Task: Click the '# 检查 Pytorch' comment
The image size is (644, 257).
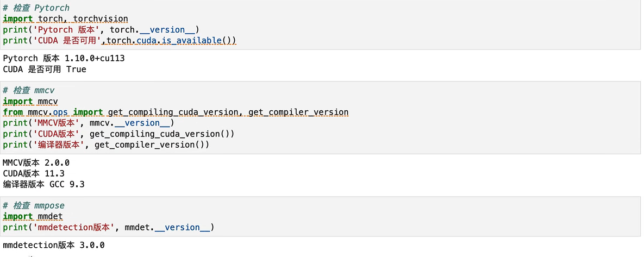Action: point(36,8)
